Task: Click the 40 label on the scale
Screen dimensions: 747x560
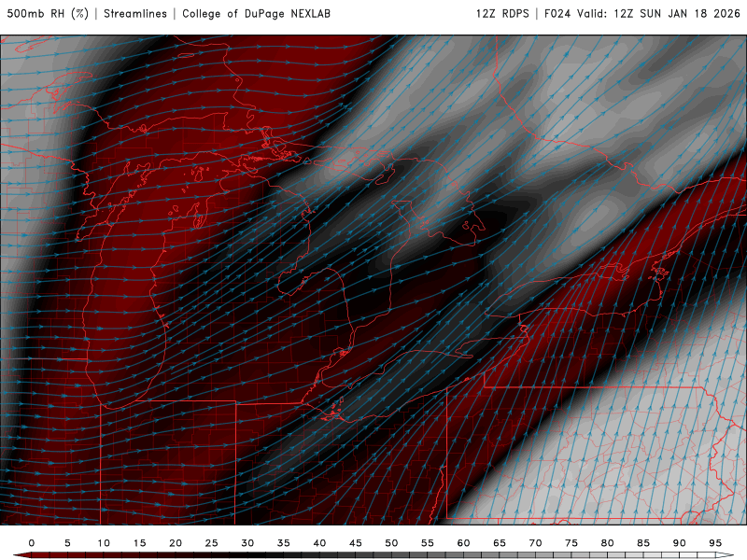Action: pyautogui.click(x=319, y=543)
